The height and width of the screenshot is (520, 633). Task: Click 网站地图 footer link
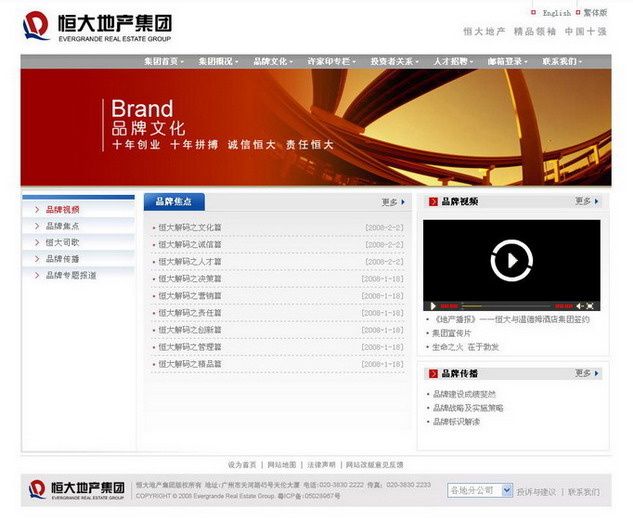coord(282,465)
